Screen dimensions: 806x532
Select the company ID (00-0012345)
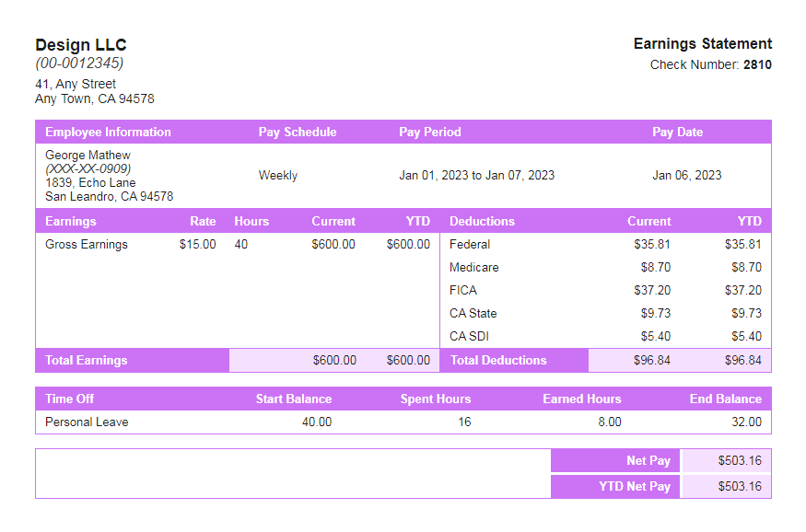(77, 64)
